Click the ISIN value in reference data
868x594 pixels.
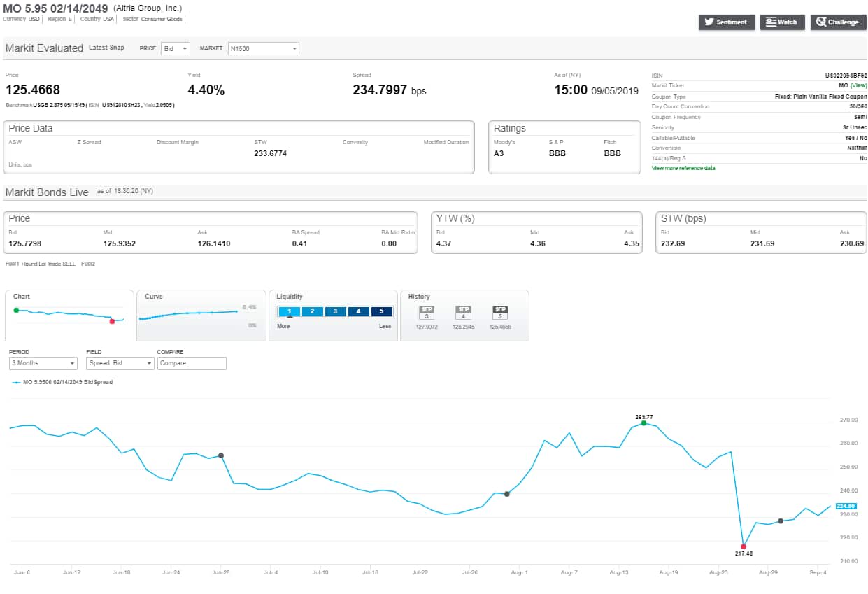coord(846,75)
